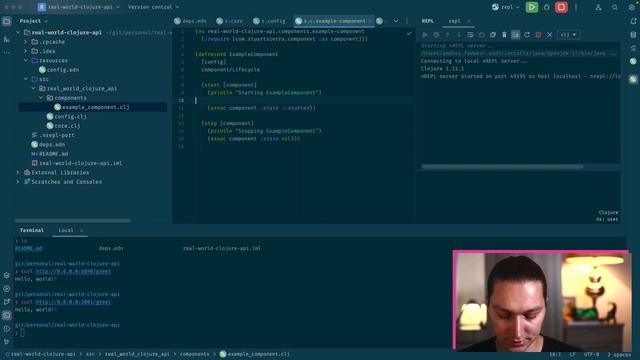Click the trash Clear output icon in REPL toolbar
Image resolution: width=640 pixels, height=360 pixels.
(x=504, y=35)
